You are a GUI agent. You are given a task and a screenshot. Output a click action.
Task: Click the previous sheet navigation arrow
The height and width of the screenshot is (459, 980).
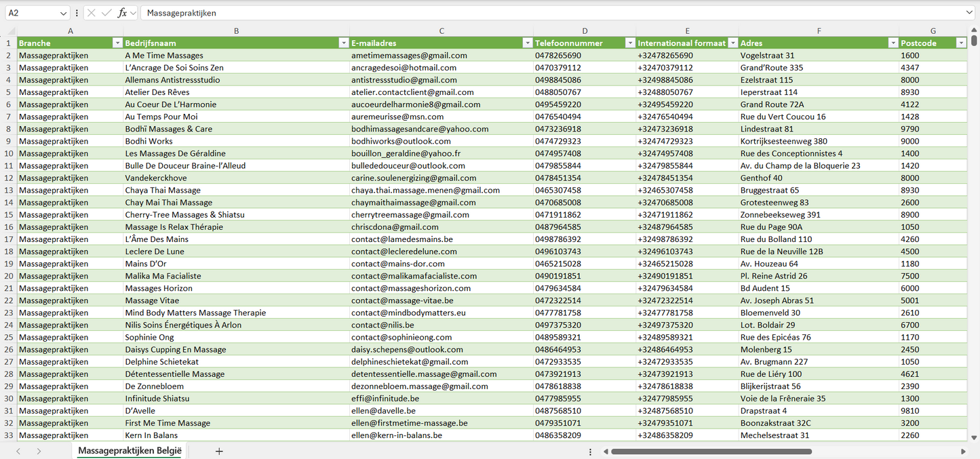(18, 451)
